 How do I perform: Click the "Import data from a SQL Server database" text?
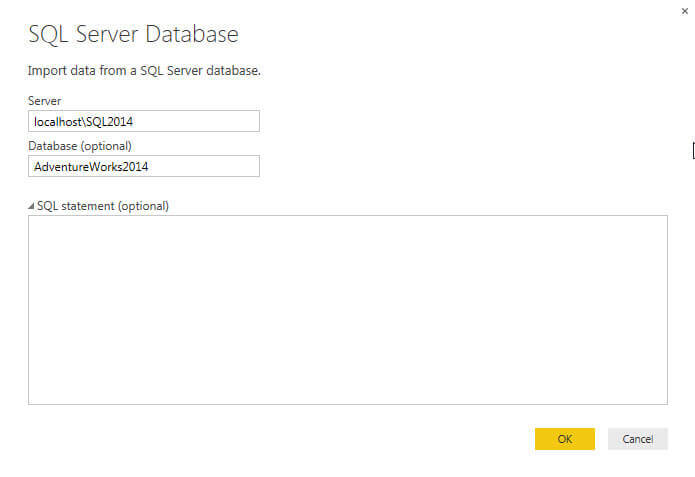(x=145, y=70)
